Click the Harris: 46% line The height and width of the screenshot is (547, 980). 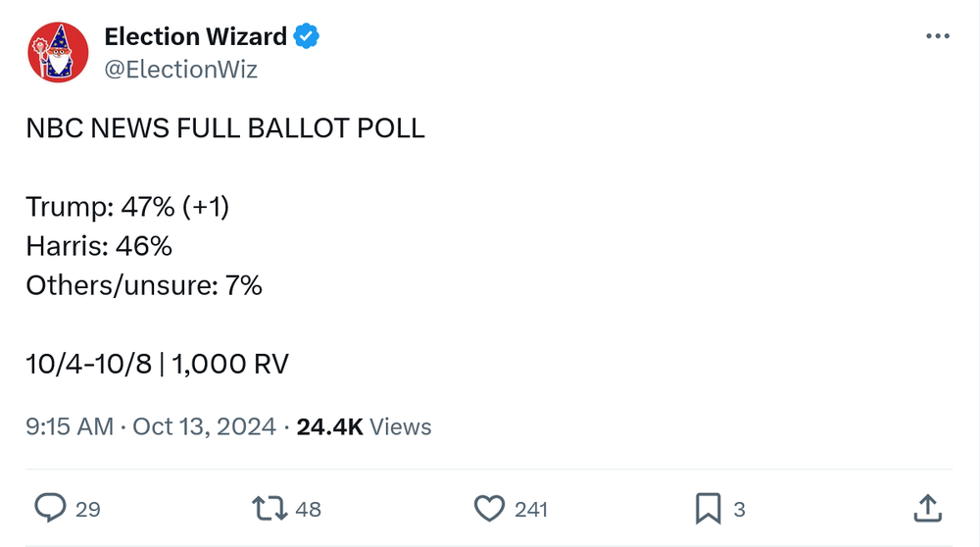[99, 246]
